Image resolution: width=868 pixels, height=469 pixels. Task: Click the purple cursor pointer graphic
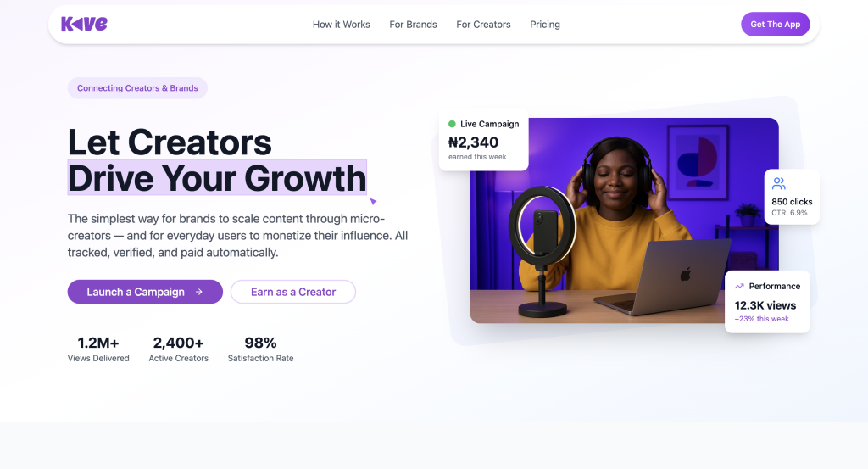(373, 202)
